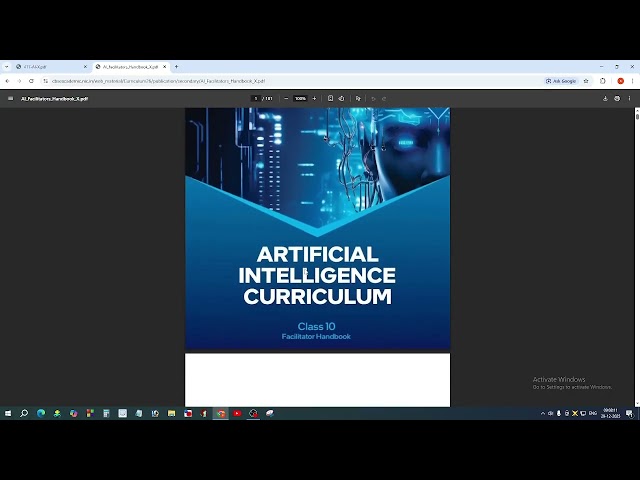Open the Chrome three-dot menu

pyautogui.click(x=632, y=81)
